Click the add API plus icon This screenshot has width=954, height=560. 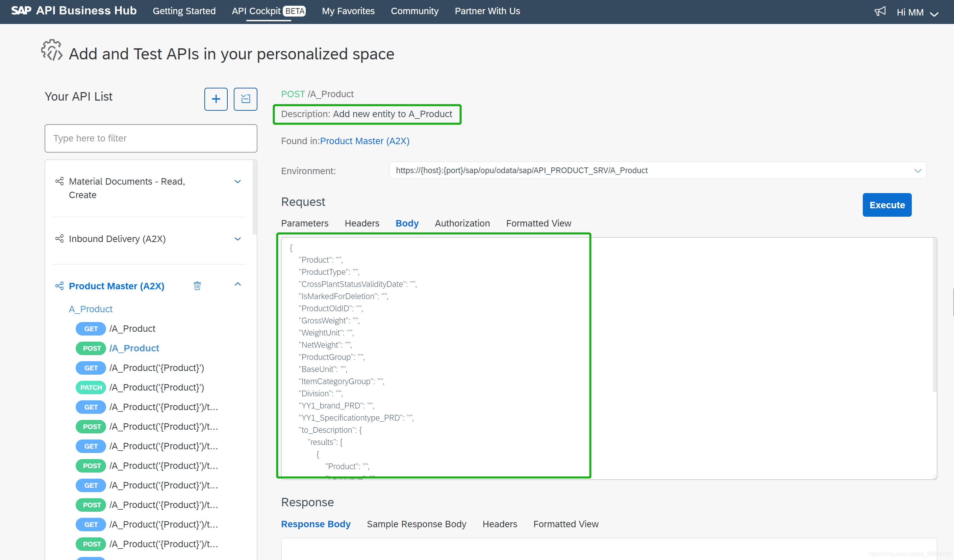pos(216,99)
